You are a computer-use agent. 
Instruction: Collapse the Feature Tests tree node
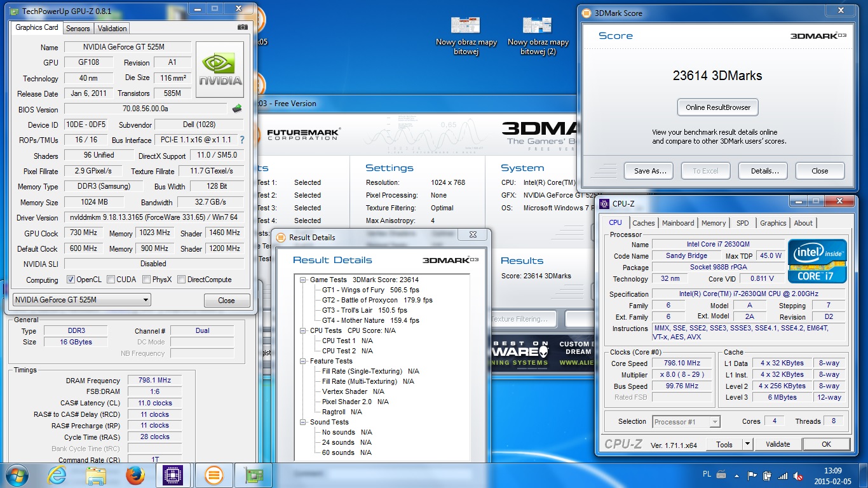(x=304, y=361)
